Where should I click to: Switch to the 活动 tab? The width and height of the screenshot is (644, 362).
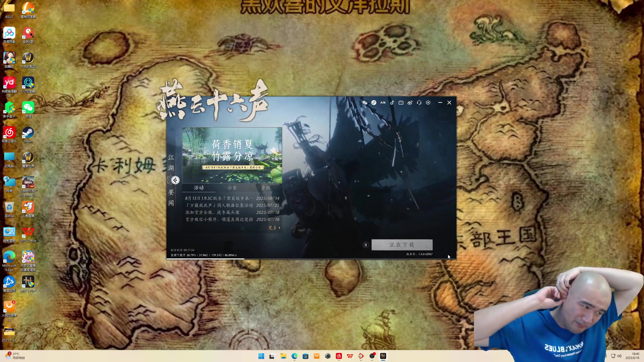(x=199, y=188)
